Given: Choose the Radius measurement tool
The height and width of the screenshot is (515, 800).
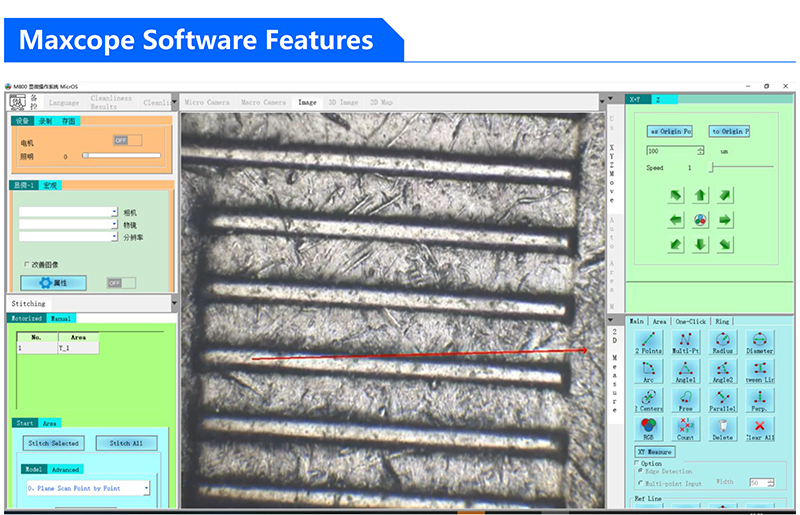Looking at the screenshot, I should [722, 343].
